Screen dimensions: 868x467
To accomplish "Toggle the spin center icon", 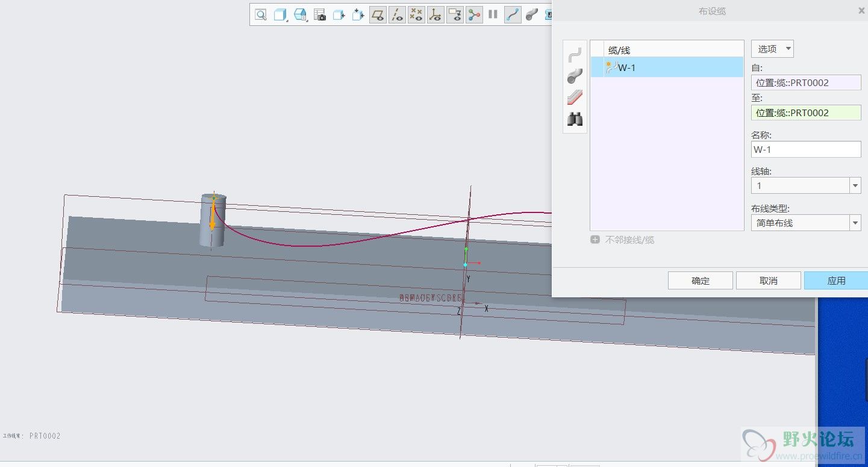I will (x=474, y=14).
